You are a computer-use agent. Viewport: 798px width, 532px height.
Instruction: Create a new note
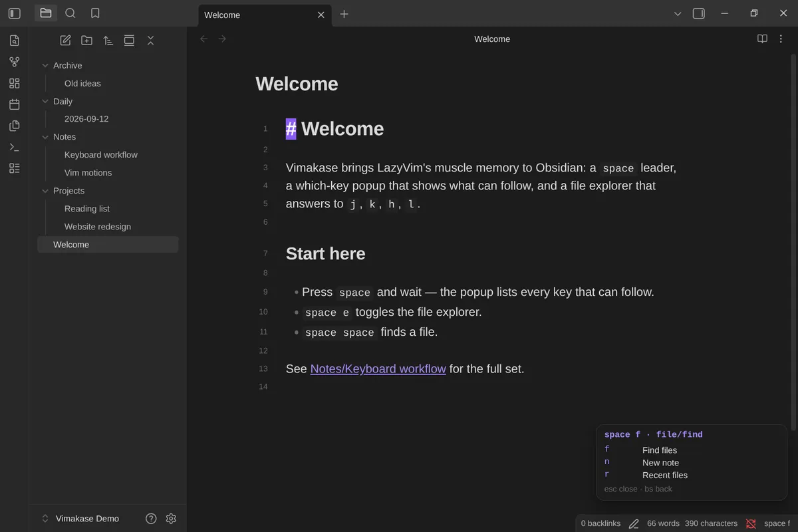(x=65, y=41)
